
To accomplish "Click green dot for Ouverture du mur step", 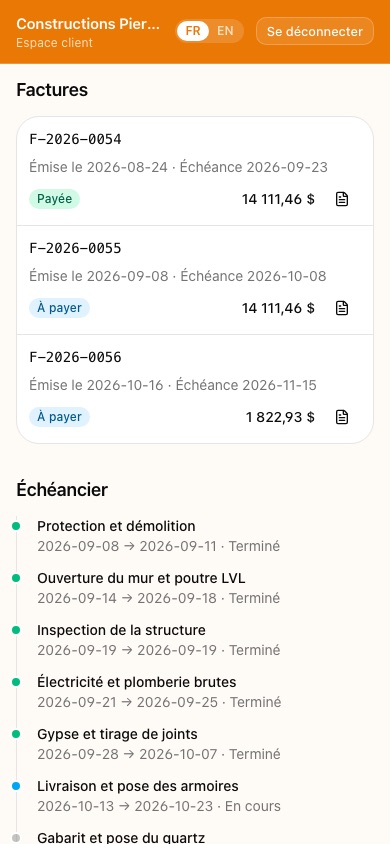I will coord(16,578).
